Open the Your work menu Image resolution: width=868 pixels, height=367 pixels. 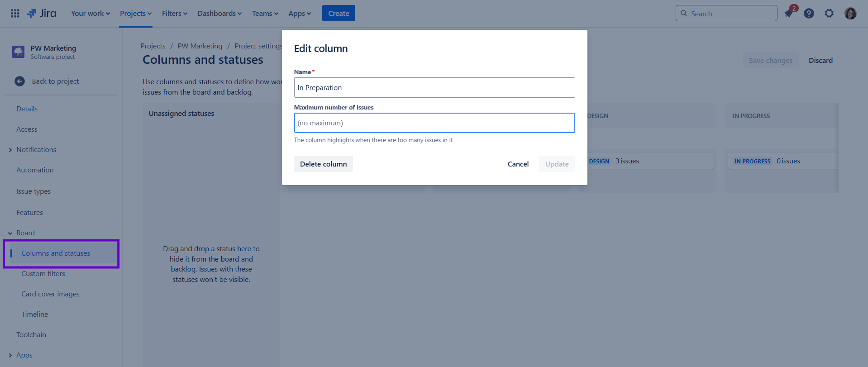point(90,13)
